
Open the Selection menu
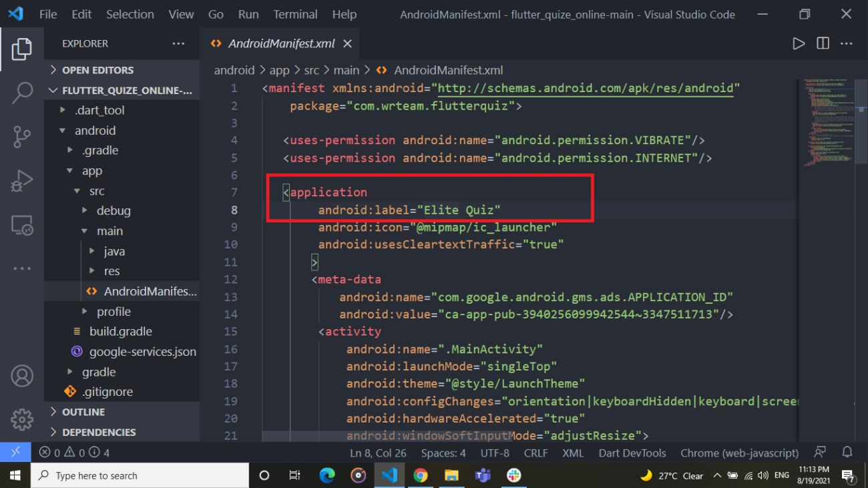pyautogui.click(x=130, y=14)
